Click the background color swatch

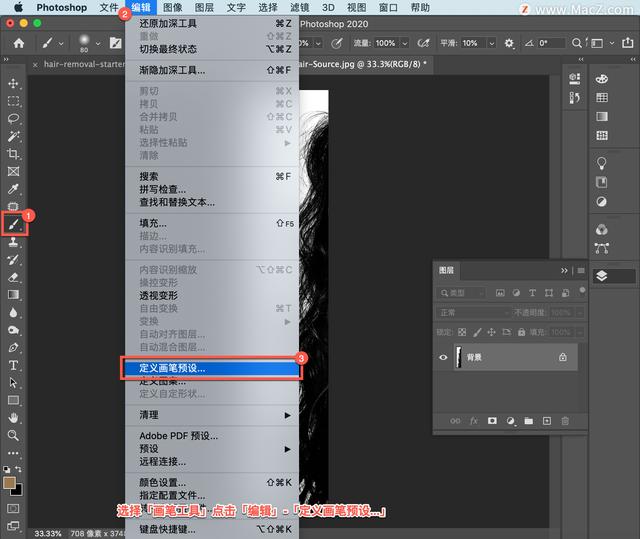18,490
